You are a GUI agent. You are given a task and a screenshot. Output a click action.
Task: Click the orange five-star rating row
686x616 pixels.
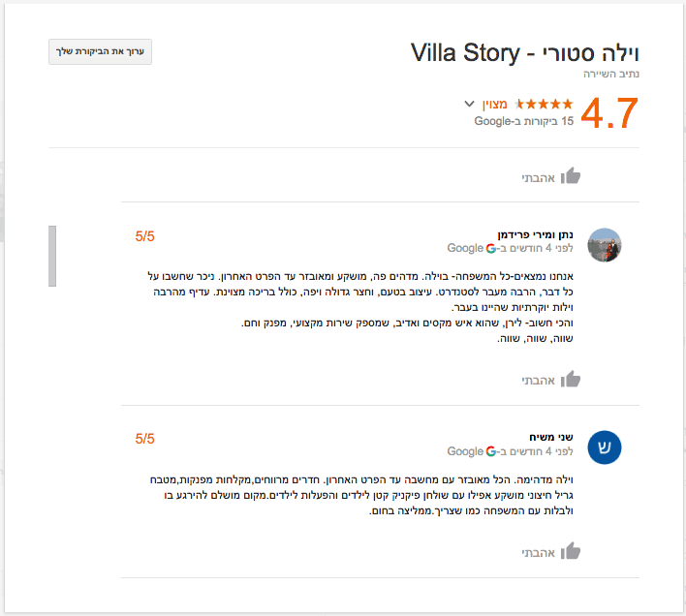pyautogui.click(x=545, y=104)
